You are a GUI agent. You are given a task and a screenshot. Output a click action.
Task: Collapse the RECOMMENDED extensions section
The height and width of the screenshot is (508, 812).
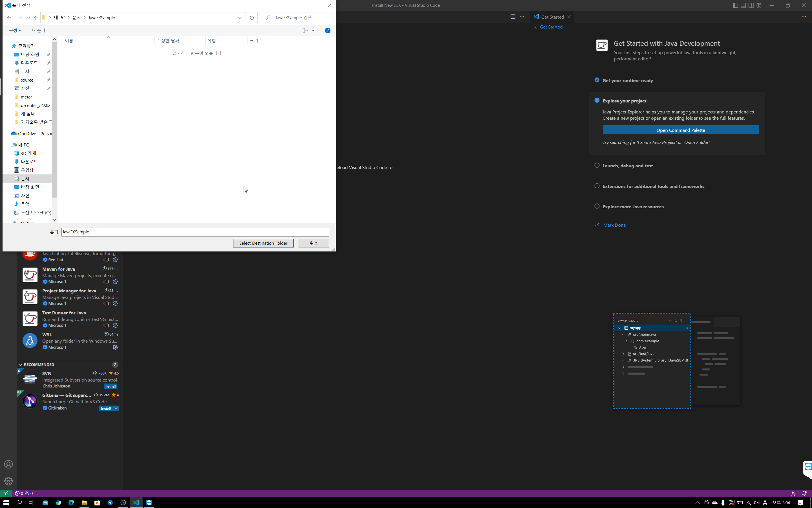point(21,365)
